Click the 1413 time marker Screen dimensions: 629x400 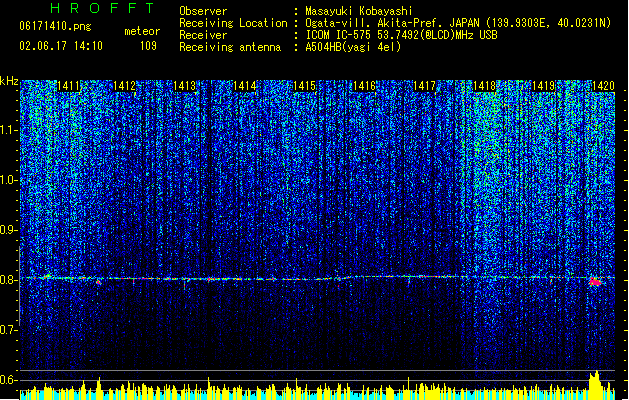pyautogui.click(x=185, y=86)
